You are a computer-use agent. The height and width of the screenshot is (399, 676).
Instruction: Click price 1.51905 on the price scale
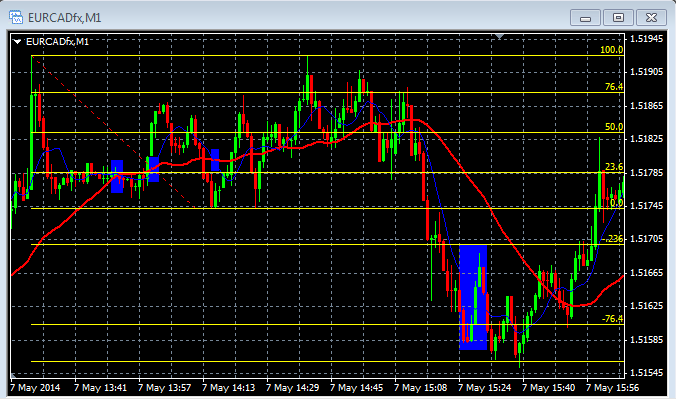coord(646,72)
